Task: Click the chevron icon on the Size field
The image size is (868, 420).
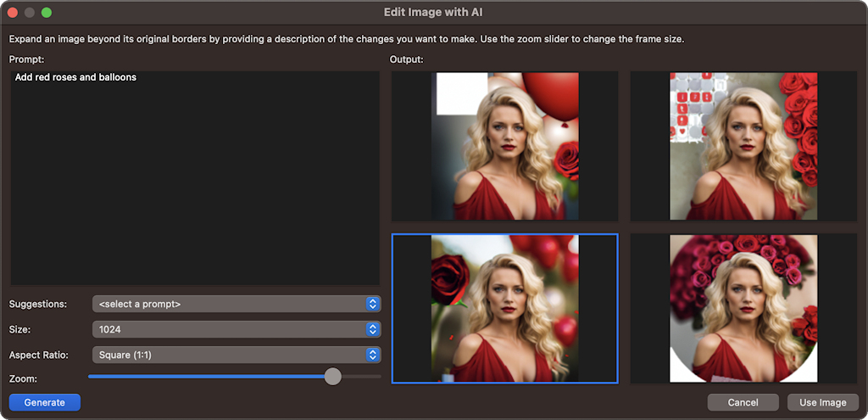Action: tap(372, 329)
